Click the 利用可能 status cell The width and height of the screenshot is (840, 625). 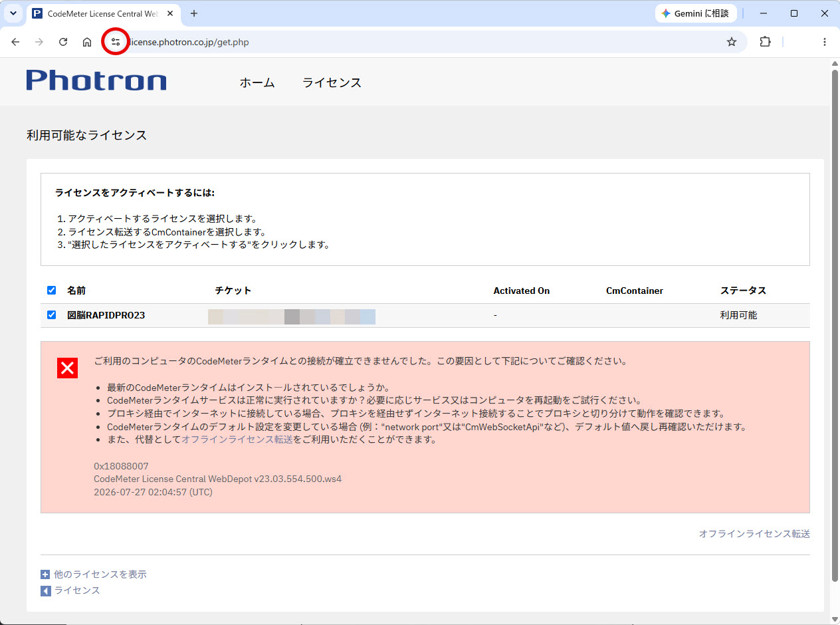click(738, 315)
